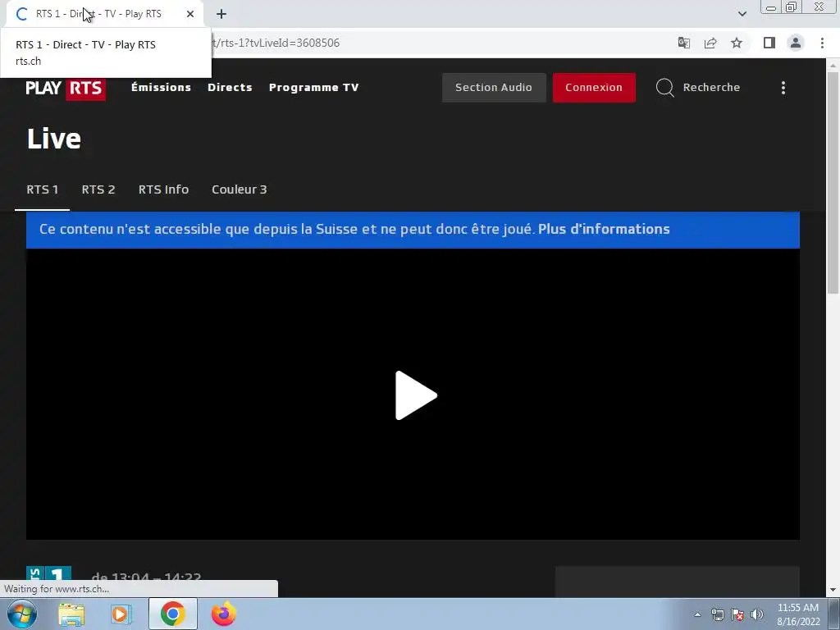The height and width of the screenshot is (630, 840).
Task: Launch Firefox from the taskbar
Action: [223, 614]
